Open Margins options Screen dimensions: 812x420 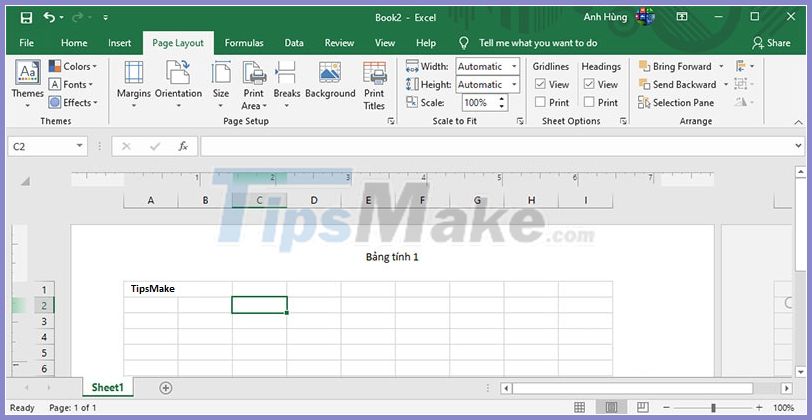[134, 85]
